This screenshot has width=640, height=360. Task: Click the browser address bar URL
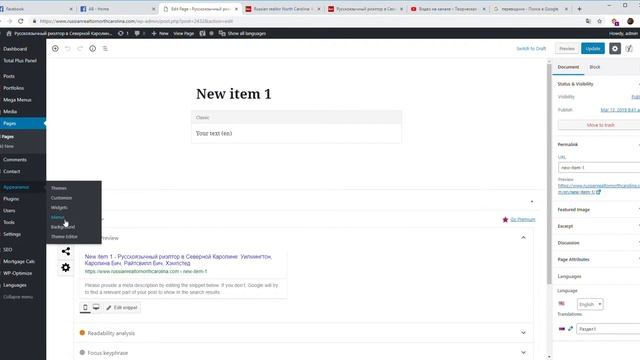137,21
